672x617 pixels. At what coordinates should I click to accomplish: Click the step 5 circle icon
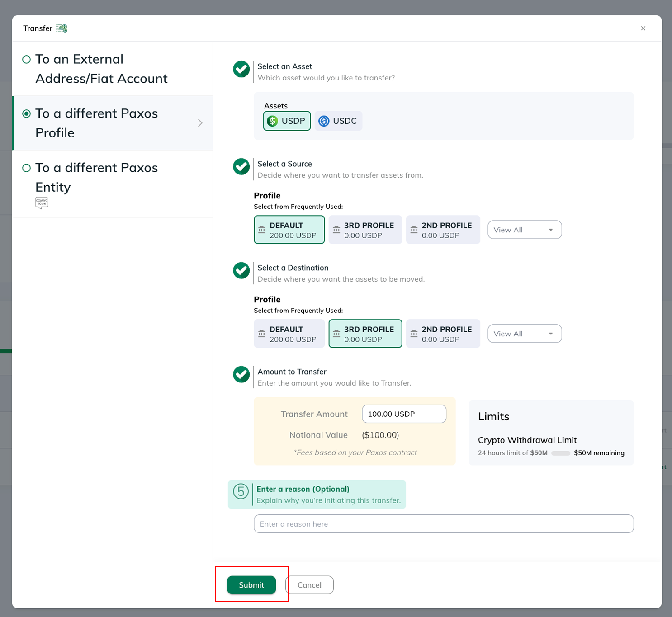[241, 491]
